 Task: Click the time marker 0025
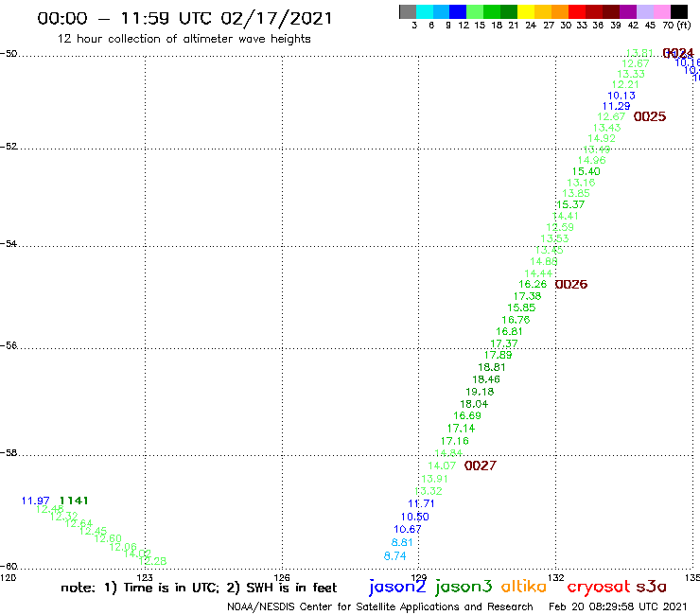pyautogui.click(x=650, y=116)
